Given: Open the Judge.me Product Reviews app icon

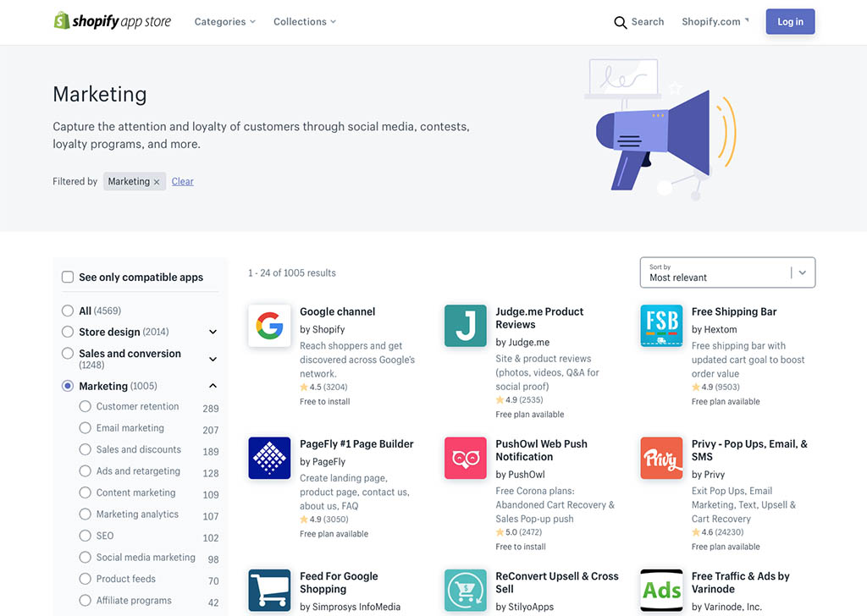Looking at the screenshot, I should click(x=466, y=326).
